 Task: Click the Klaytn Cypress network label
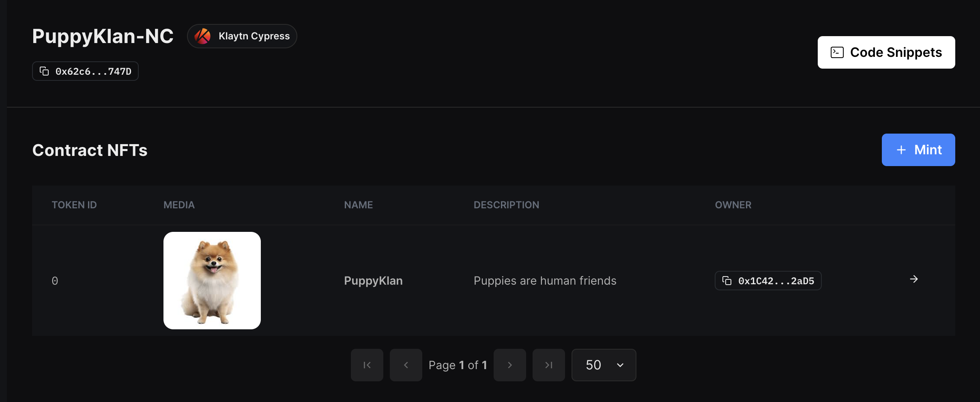tap(254, 36)
